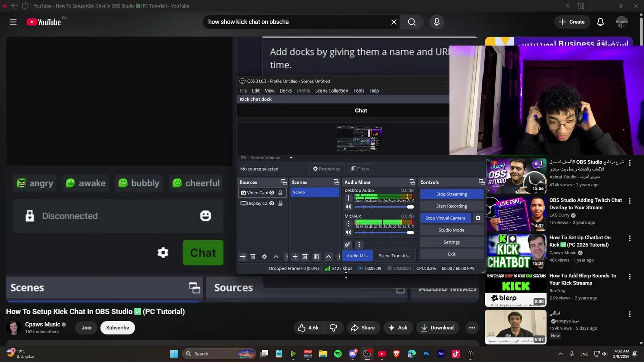Click the YouTube search magnifier button

click(x=412, y=22)
